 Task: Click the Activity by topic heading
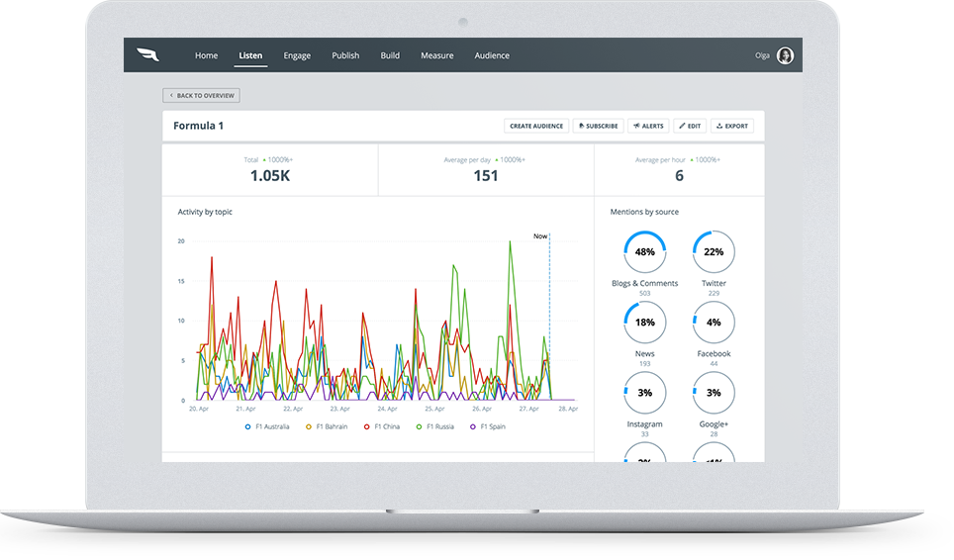[205, 212]
